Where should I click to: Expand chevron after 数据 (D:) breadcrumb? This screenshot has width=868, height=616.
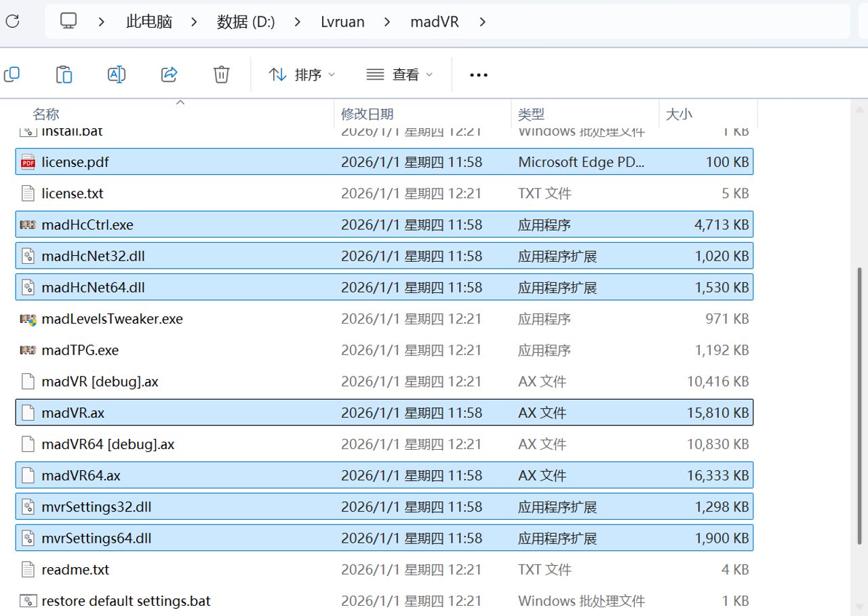coord(298,22)
